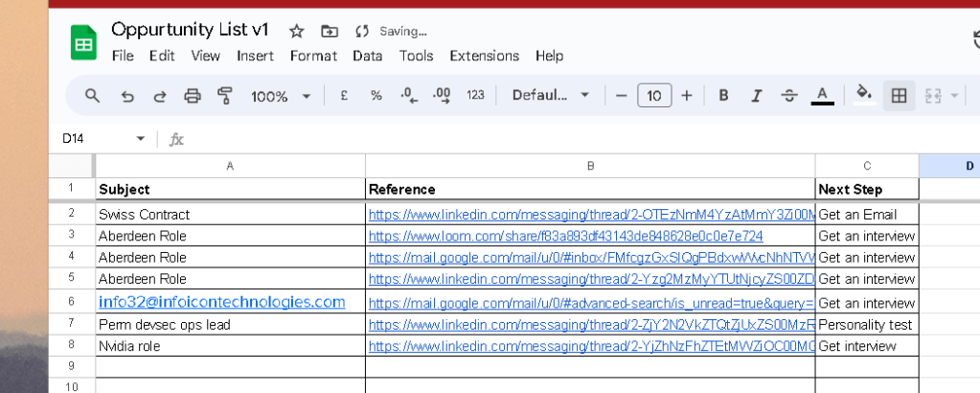Select the Subject header cell

(x=230, y=189)
